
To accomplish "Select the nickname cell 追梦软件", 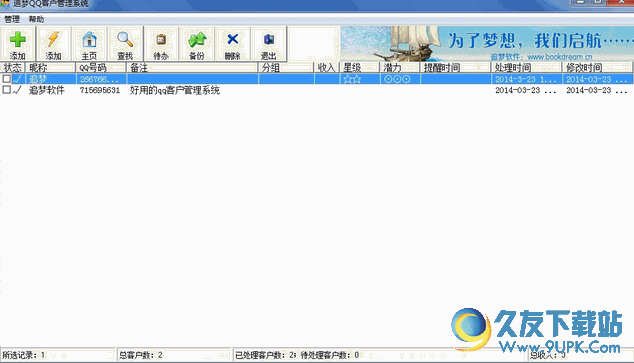I will pos(46,90).
